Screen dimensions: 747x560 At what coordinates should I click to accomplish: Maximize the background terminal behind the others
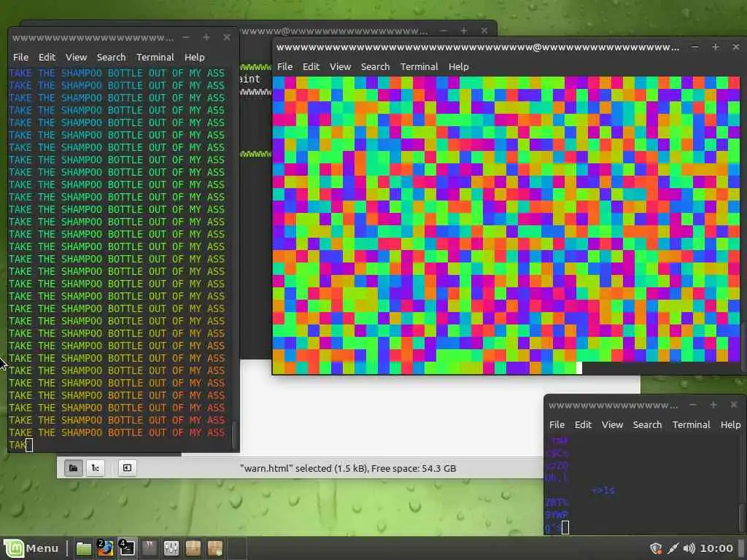click(x=463, y=31)
